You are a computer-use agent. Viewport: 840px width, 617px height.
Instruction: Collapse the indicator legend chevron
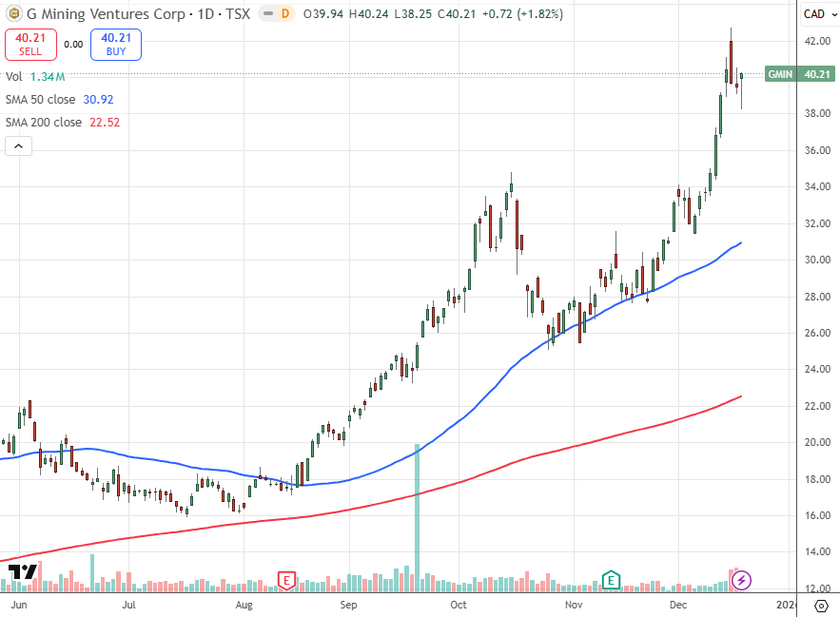tap(19, 145)
